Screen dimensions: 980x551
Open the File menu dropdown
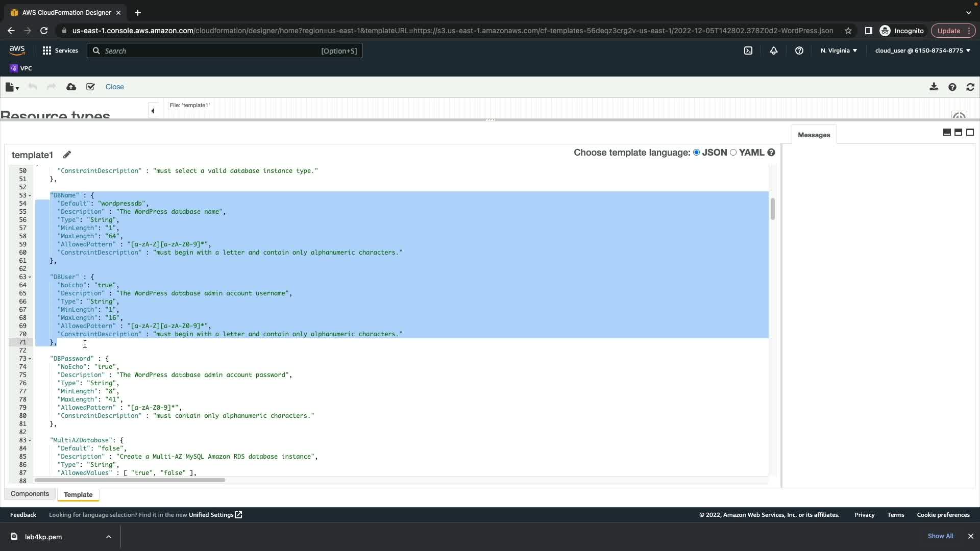12,87
